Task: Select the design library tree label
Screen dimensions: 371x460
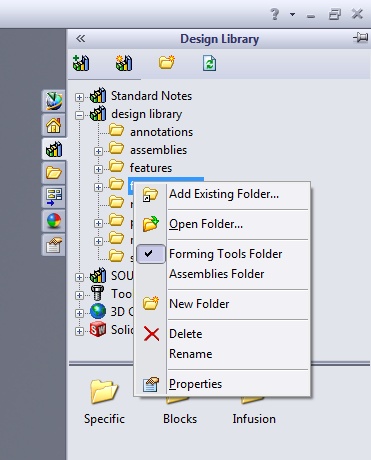Action: coord(147,114)
